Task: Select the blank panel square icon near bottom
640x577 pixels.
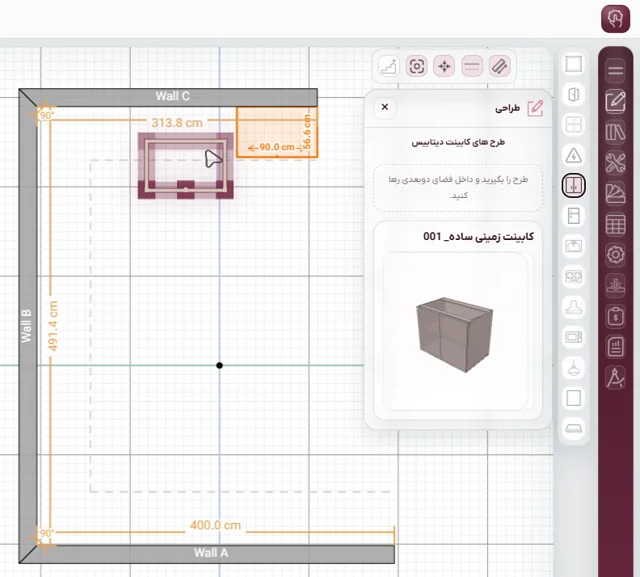Action: (x=573, y=398)
